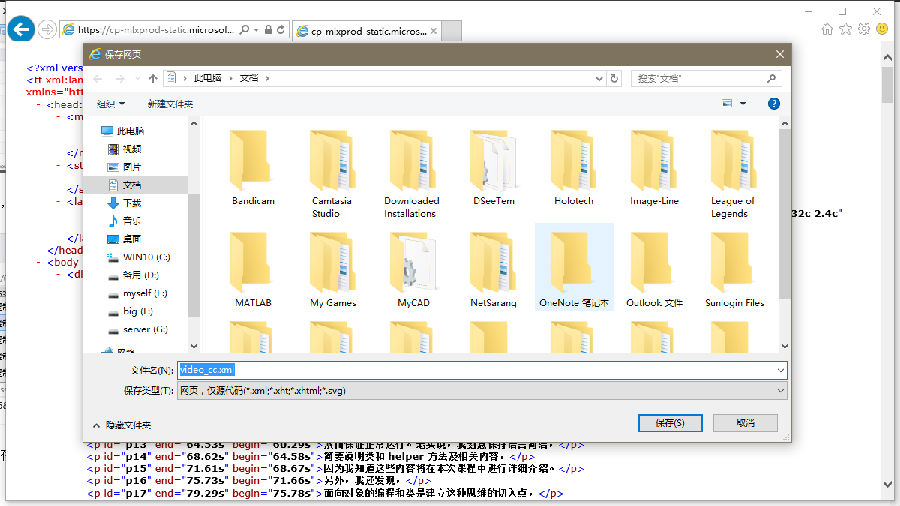The height and width of the screenshot is (506, 900).
Task: Click the smiley feedback icon in browser
Action: coord(882,29)
